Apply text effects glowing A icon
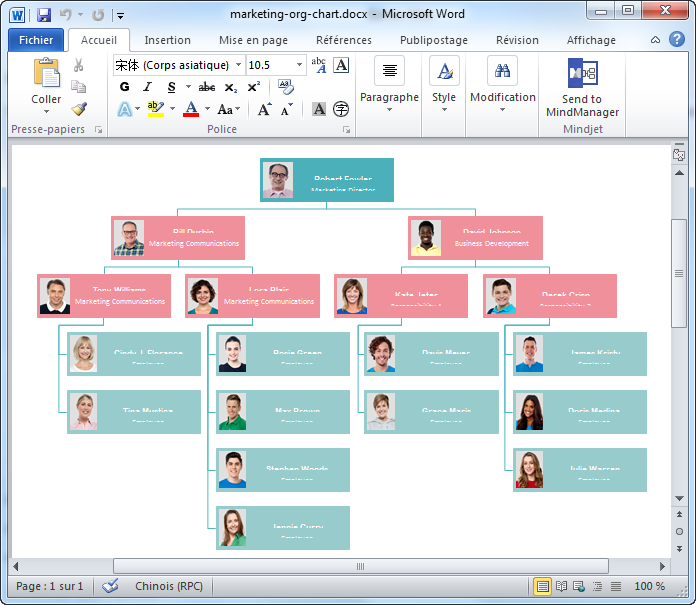The width and height of the screenshot is (696, 605). coord(125,109)
